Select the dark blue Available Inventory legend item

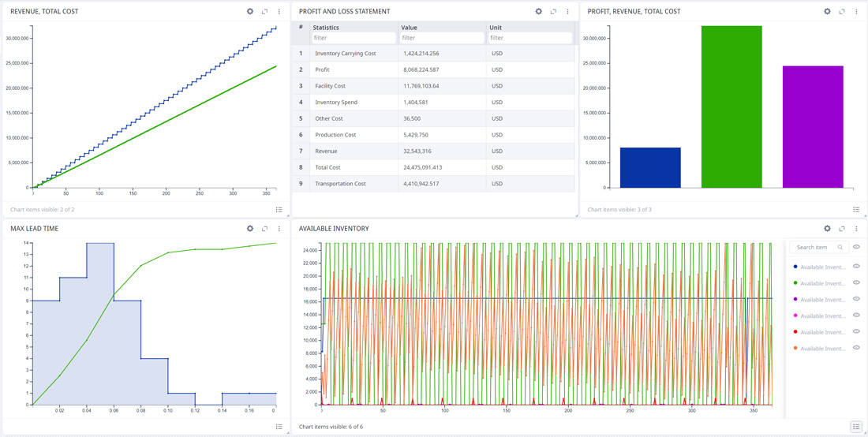pyautogui.click(x=819, y=267)
